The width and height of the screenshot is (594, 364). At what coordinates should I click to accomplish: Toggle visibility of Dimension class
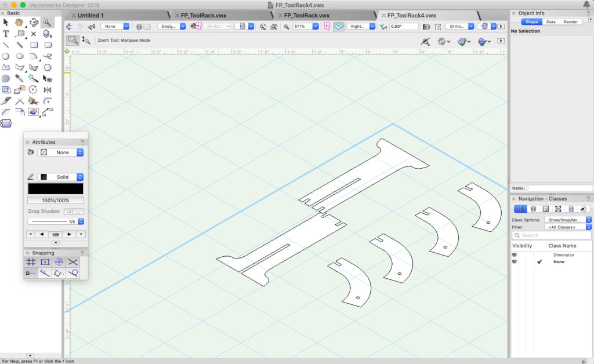(515, 255)
